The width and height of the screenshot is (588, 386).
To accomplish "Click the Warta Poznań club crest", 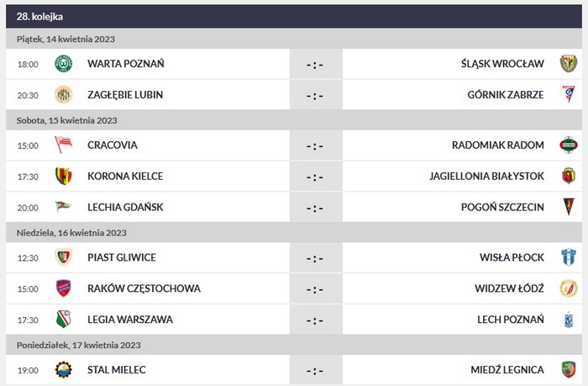I will (63, 64).
